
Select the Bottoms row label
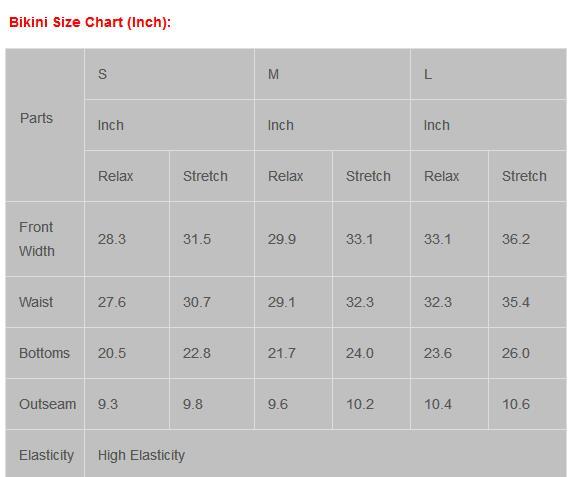[x=44, y=353]
